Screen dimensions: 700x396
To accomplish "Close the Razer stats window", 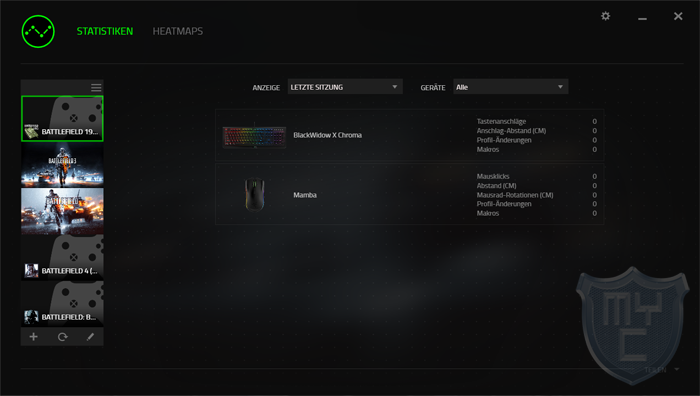I will [x=678, y=16].
